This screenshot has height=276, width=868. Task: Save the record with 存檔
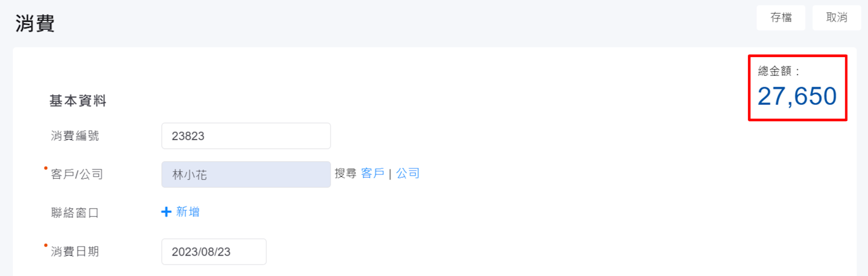pyautogui.click(x=781, y=17)
